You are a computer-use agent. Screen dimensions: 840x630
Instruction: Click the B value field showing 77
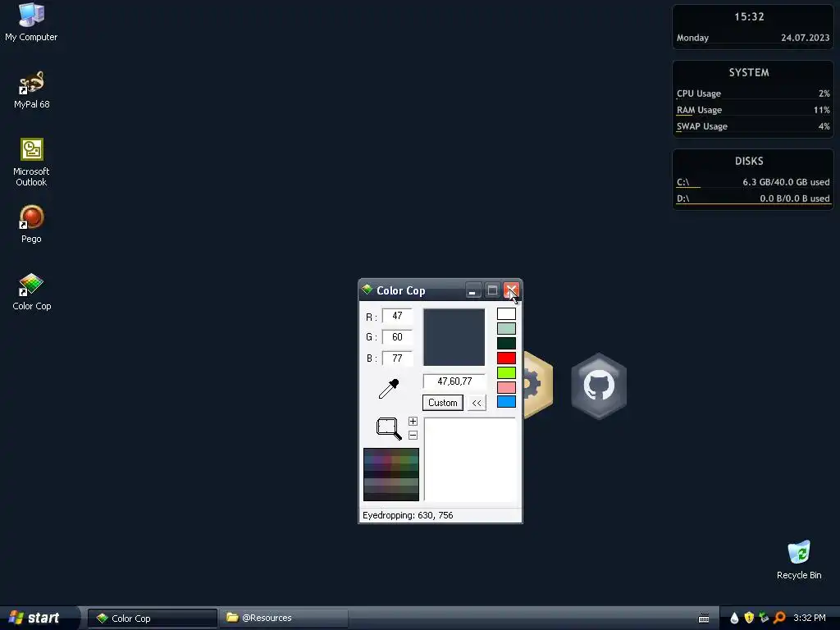397,358
